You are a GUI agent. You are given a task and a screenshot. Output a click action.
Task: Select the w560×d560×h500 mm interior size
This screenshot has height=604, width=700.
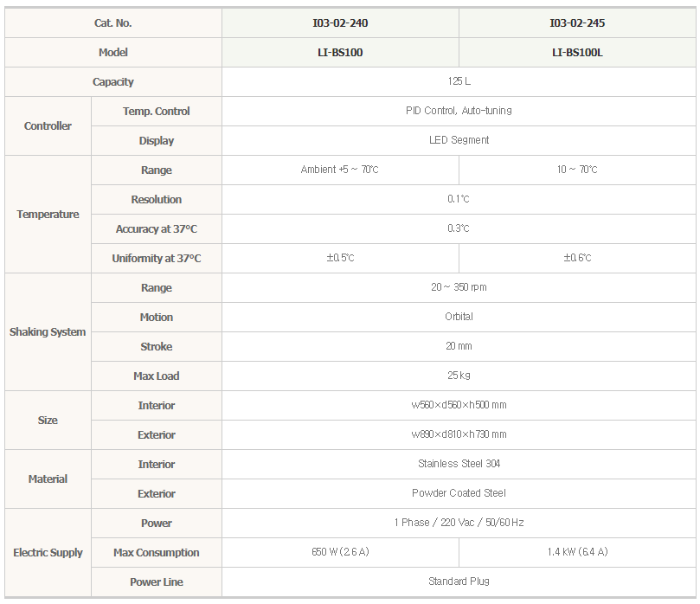(459, 405)
